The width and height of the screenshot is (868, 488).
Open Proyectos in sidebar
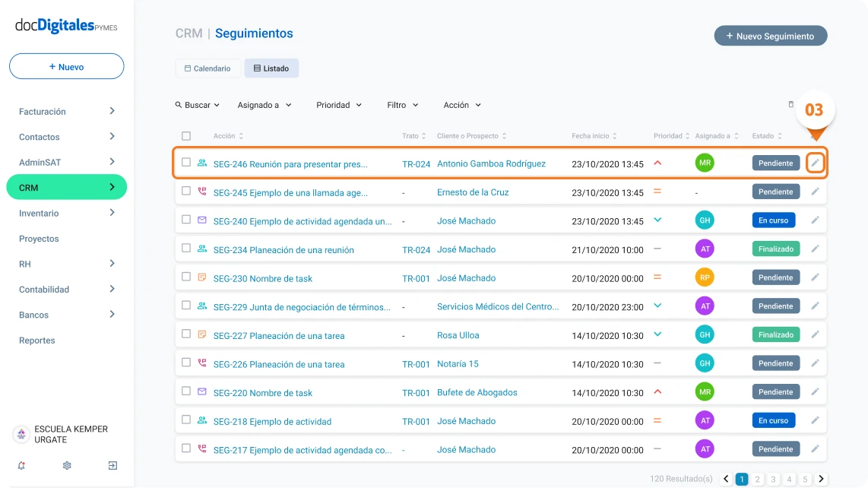(39, 239)
